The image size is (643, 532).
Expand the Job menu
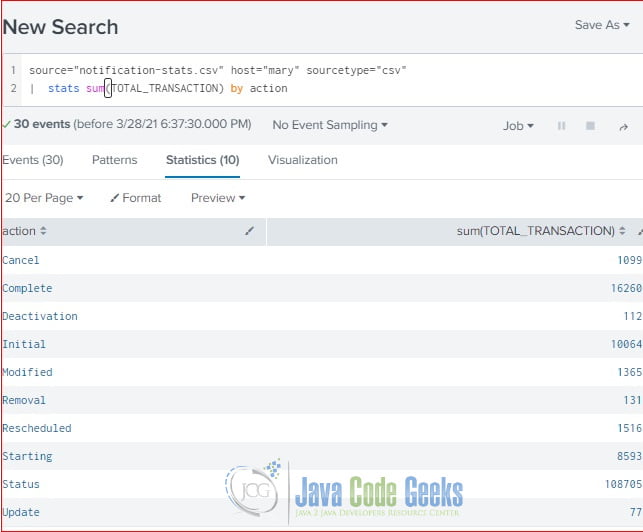pos(518,126)
